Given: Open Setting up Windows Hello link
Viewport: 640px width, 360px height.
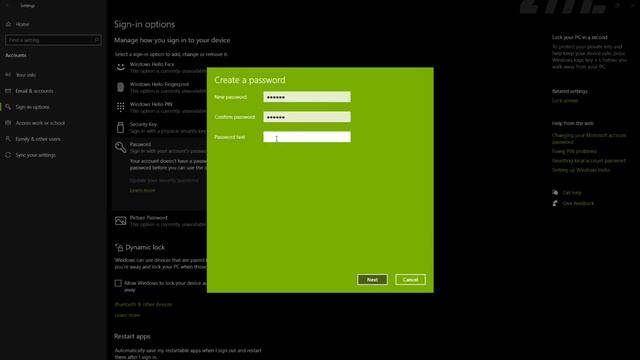Looking at the screenshot, I should (x=581, y=170).
